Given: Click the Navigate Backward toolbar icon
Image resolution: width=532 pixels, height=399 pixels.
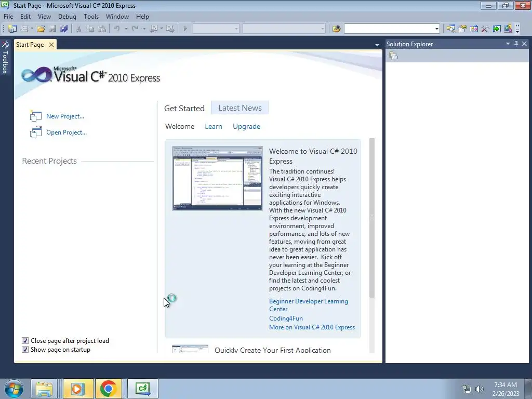Looking at the screenshot, I should (x=154, y=29).
